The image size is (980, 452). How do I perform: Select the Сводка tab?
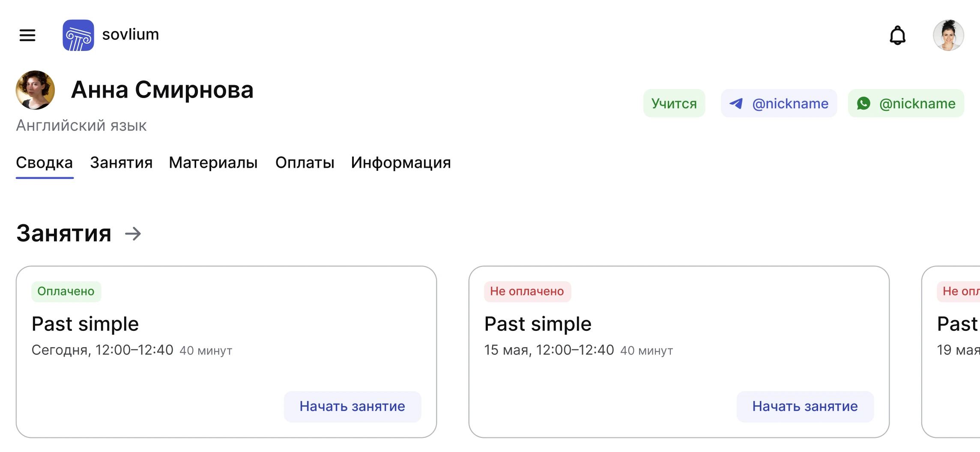click(44, 163)
